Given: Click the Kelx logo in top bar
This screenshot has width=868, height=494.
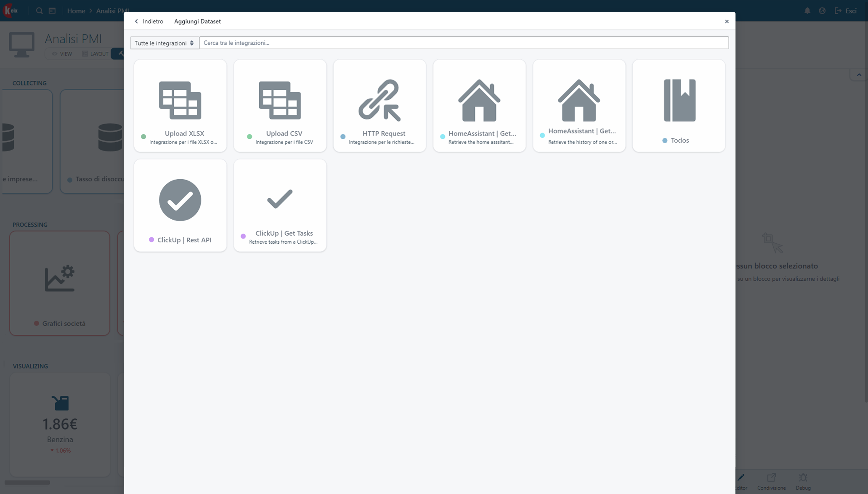Looking at the screenshot, I should pos(10,11).
